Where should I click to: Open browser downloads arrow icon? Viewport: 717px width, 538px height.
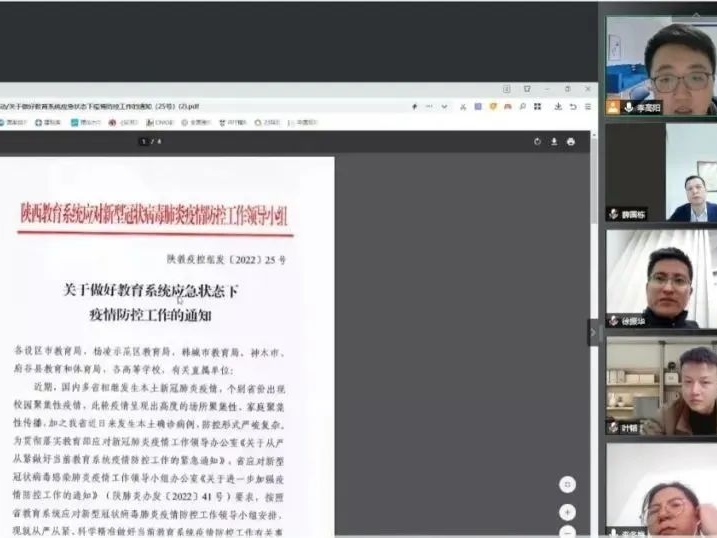tap(558, 107)
